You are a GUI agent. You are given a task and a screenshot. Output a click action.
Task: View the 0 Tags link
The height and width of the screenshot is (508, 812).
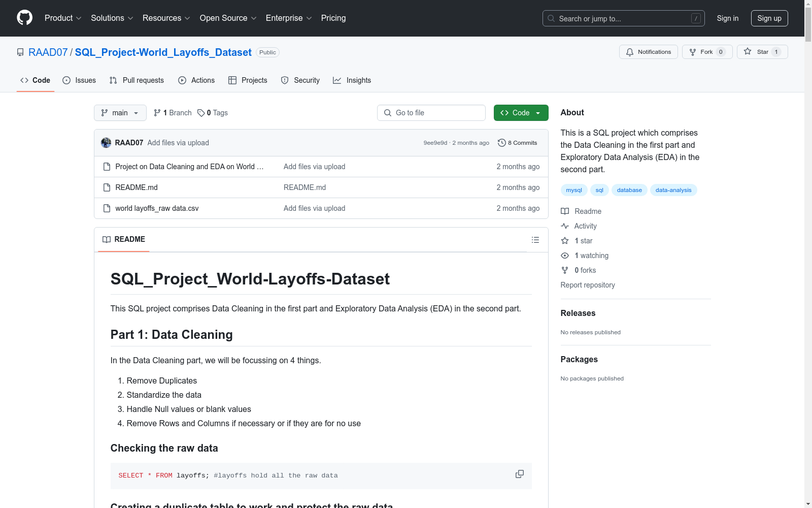213,113
